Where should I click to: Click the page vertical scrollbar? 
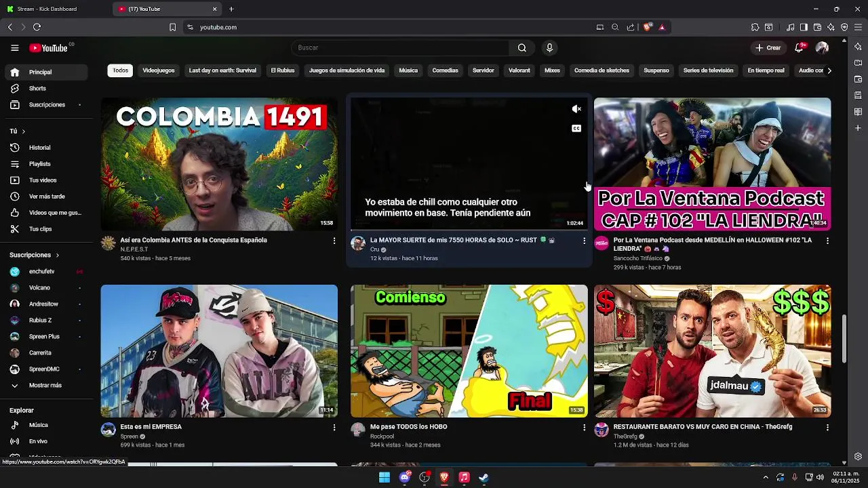pyautogui.click(x=844, y=339)
